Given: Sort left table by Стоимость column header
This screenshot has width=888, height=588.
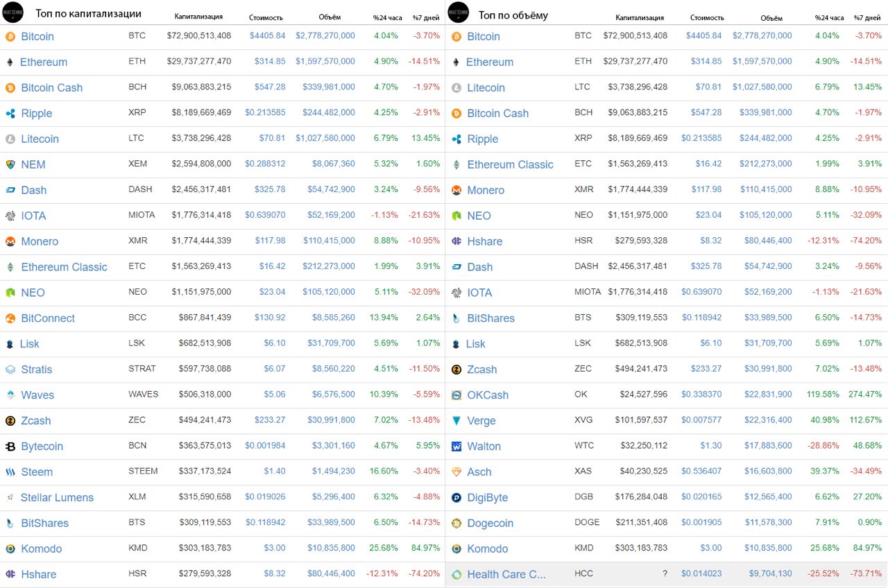Looking at the screenshot, I should click(x=266, y=17).
